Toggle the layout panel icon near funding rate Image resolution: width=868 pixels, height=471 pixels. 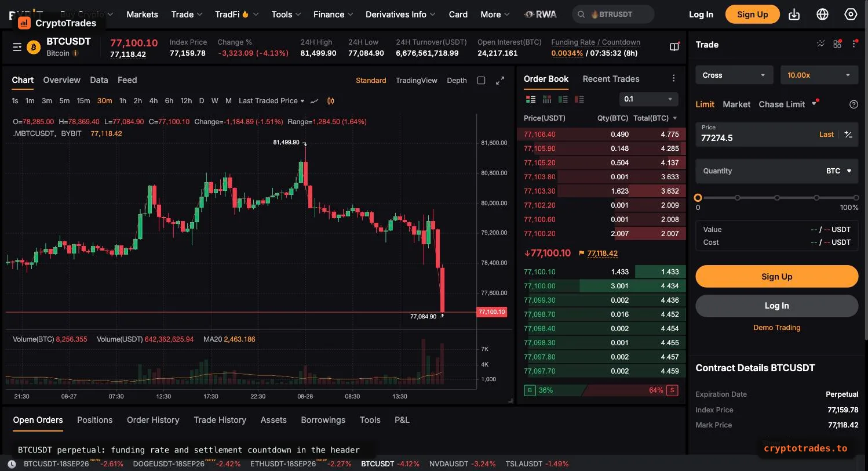pos(674,47)
